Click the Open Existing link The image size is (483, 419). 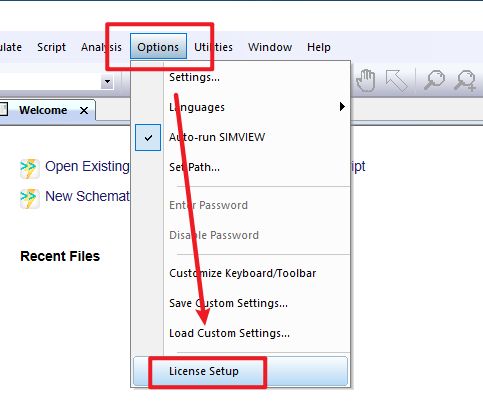click(87, 166)
